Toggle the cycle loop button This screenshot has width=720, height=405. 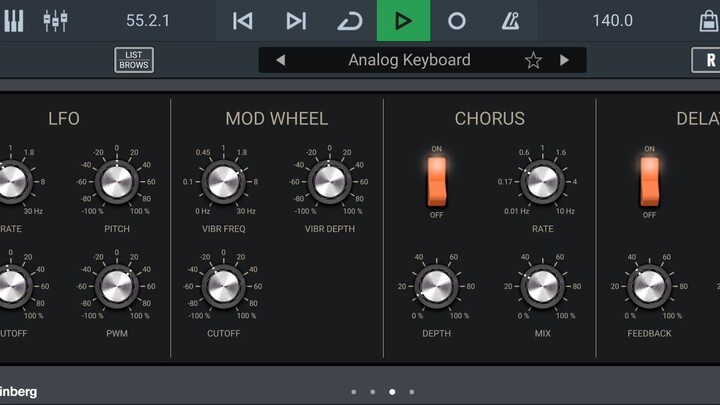pos(349,21)
